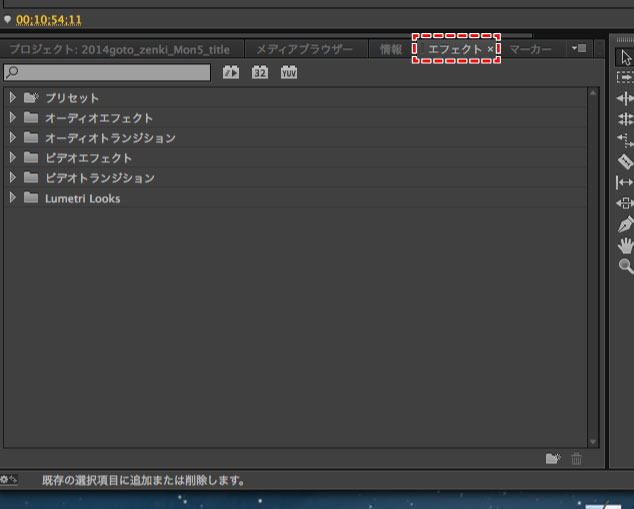Expand the ビデオエフェクト folder
The width and height of the screenshot is (634, 509).
pos(13,157)
